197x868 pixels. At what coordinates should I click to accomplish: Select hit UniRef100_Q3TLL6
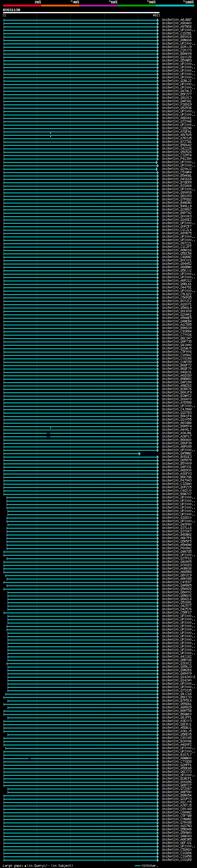tap(177, 528)
